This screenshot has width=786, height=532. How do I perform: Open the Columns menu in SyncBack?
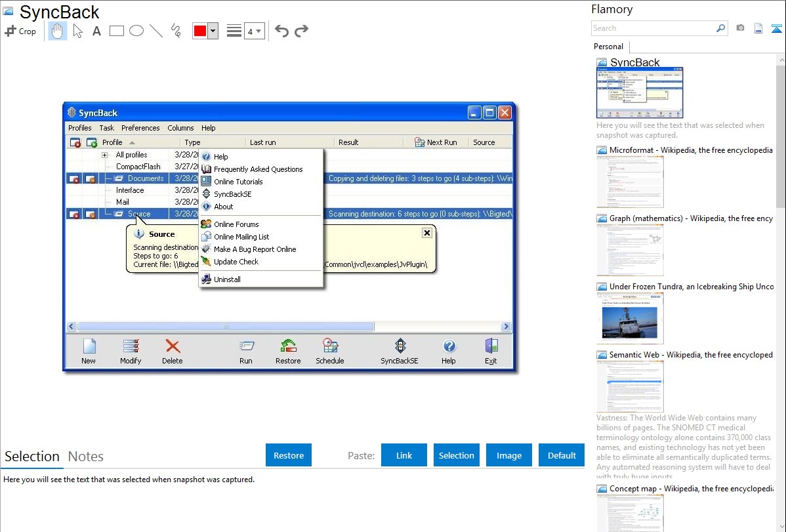pyautogui.click(x=180, y=128)
